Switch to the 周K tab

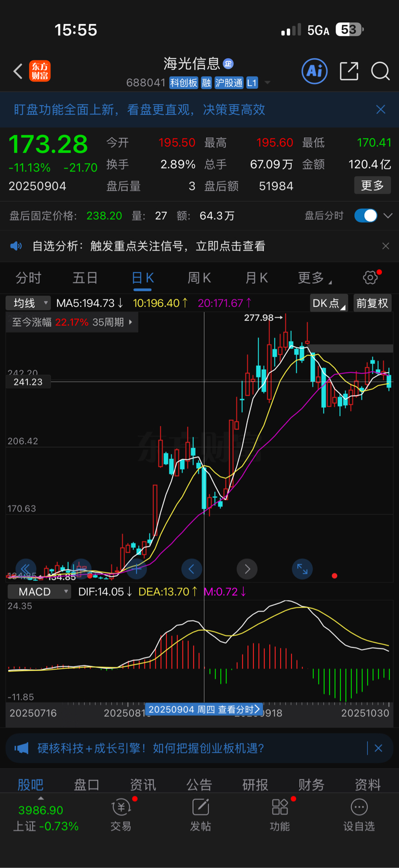pos(199,278)
